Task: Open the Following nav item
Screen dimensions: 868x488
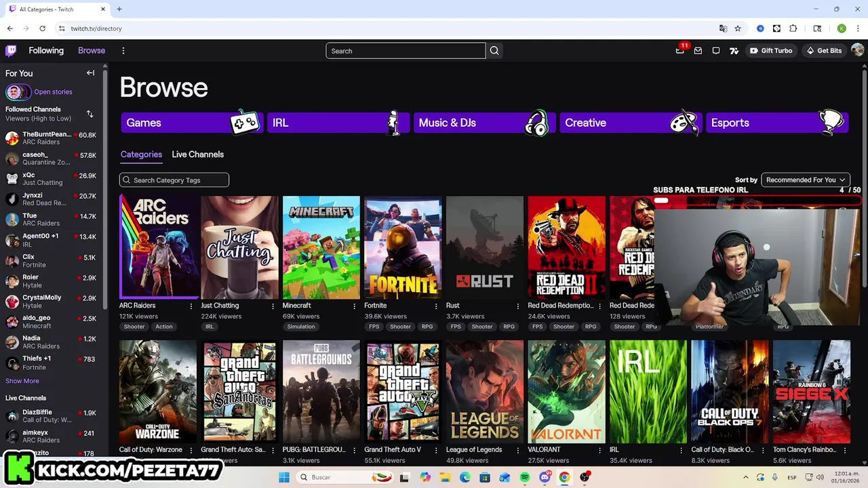Action: pyautogui.click(x=46, y=51)
